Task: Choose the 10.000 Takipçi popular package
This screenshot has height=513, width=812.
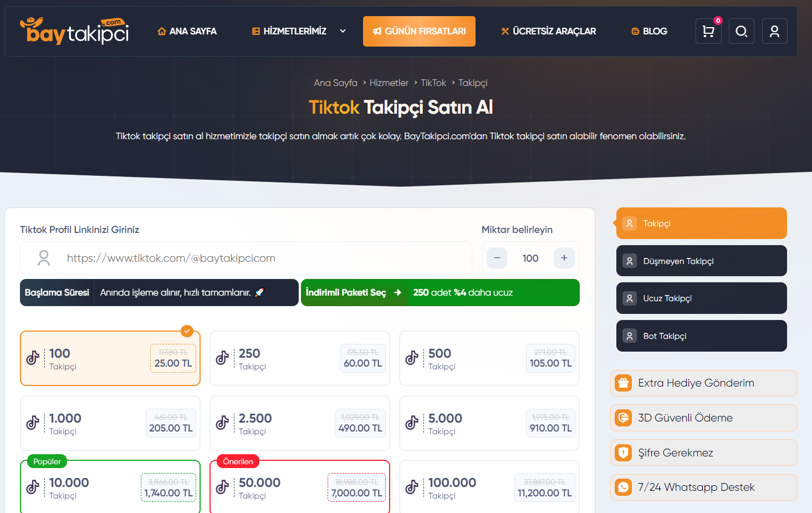Action: [x=110, y=487]
